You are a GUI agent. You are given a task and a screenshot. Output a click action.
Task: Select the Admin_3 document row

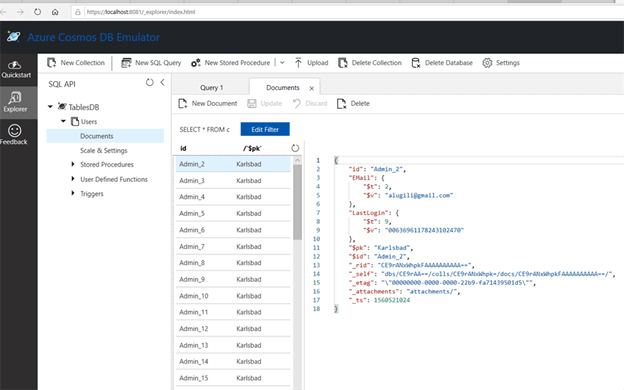point(233,181)
